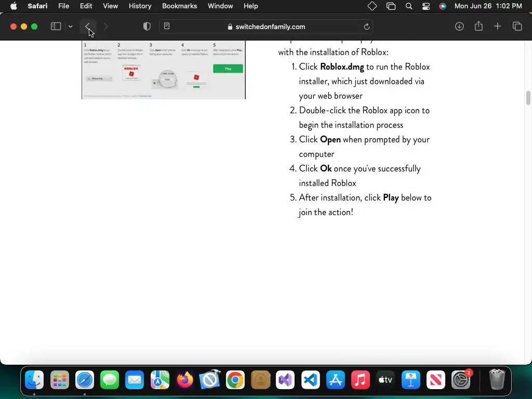
Task: Click the page vertical scrollbar
Action: (528, 98)
